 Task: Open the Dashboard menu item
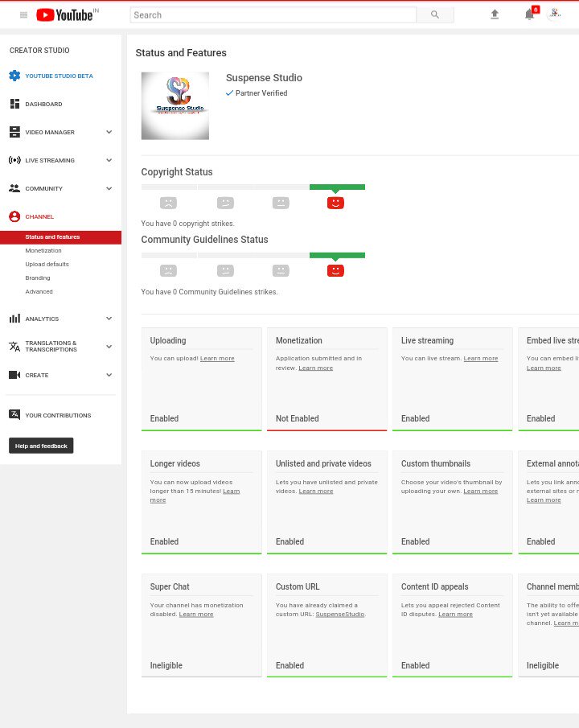pos(43,104)
